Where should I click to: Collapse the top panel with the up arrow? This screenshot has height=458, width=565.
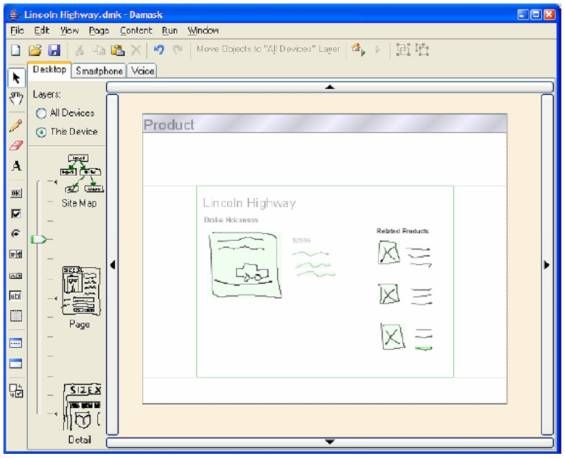pos(330,87)
